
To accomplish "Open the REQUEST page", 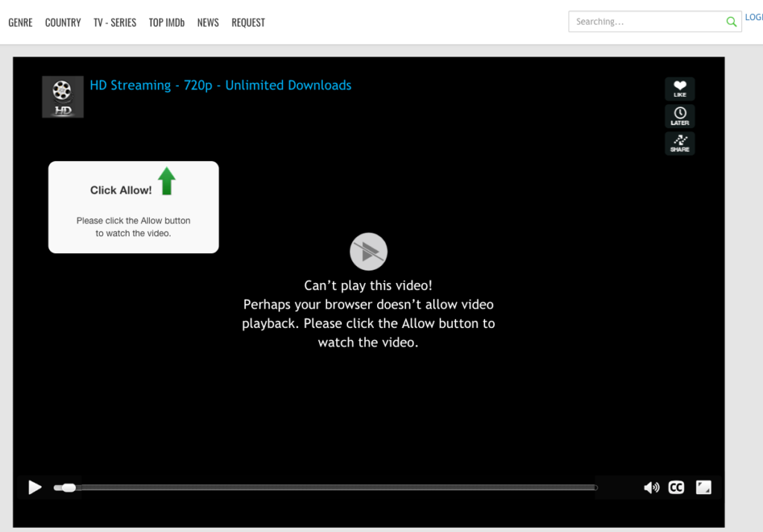I will point(248,22).
